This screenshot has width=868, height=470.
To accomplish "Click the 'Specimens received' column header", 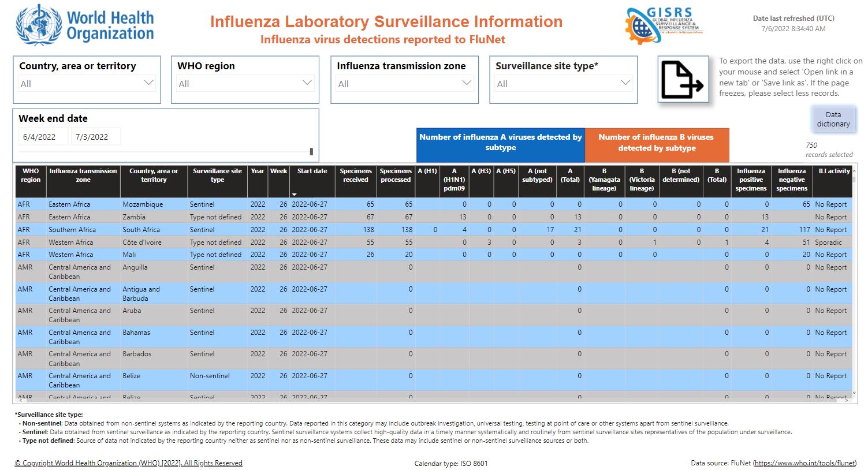I will click(x=356, y=174).
